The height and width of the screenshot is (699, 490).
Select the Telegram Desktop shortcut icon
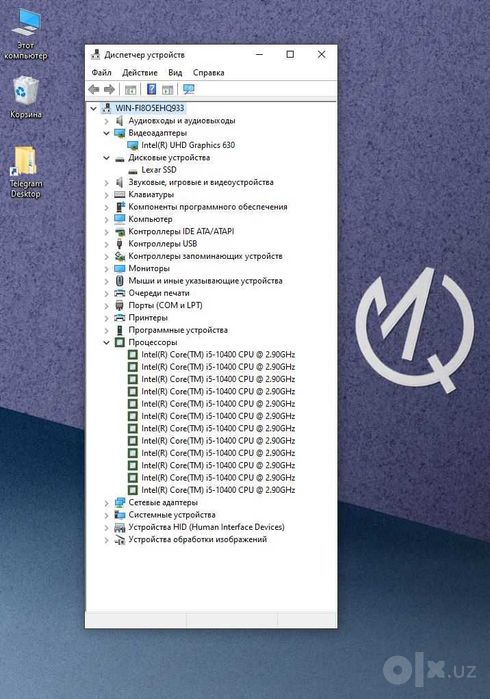coord(25,172)
